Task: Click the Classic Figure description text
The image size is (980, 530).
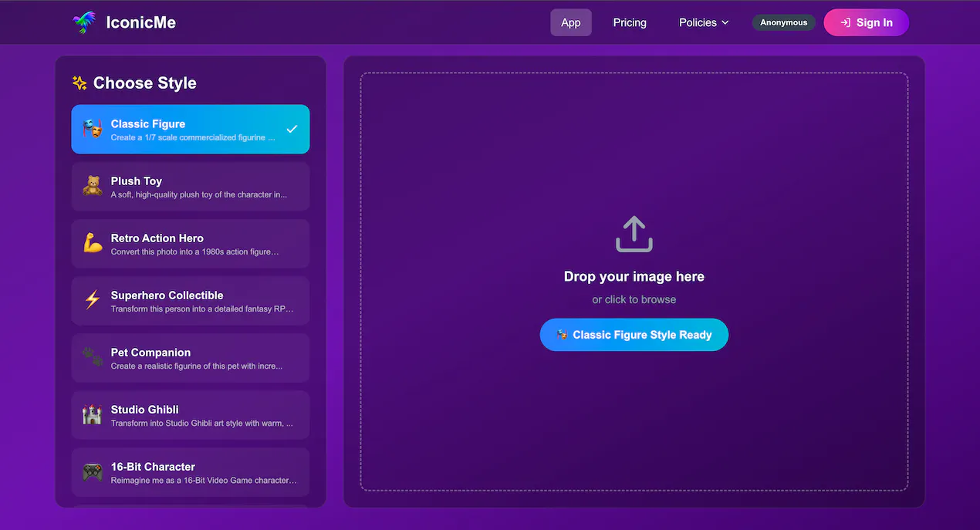Action: pos(193,137)
